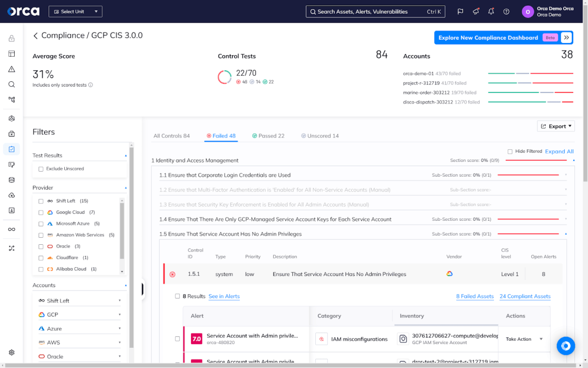The height and width of the screenshot is (368, 588).
Task: Check the Shift Left provider filter
Action: tap(41, 201)
